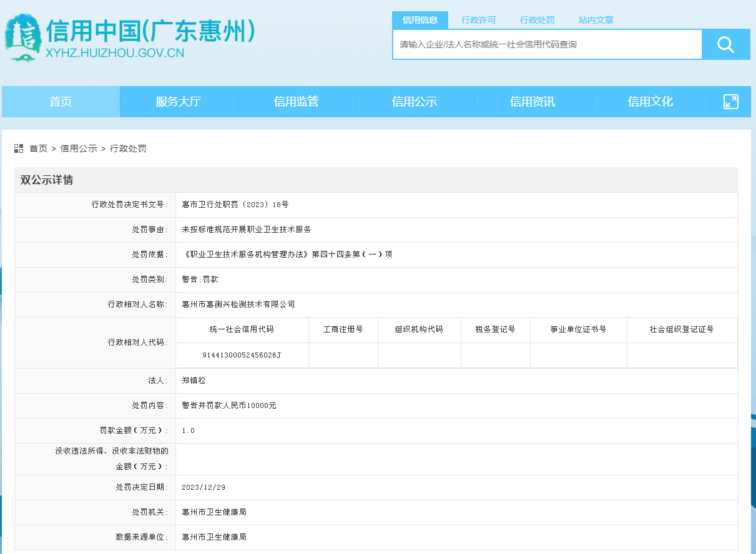This screenshot has width=756, height=554.
Task: Click 惠州市卫生健康局 in 数据来源单位 row
Action: [x=214, y=537]
